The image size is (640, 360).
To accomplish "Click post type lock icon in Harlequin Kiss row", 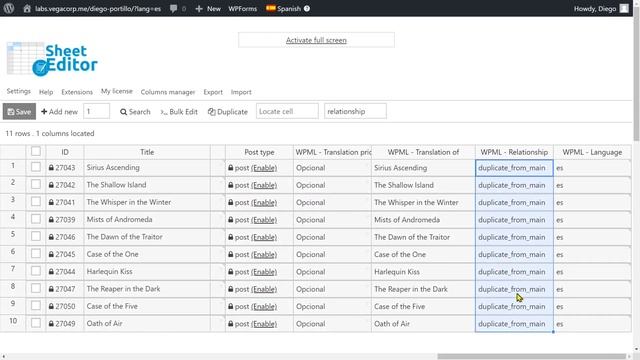I will (x=231, y=271).
